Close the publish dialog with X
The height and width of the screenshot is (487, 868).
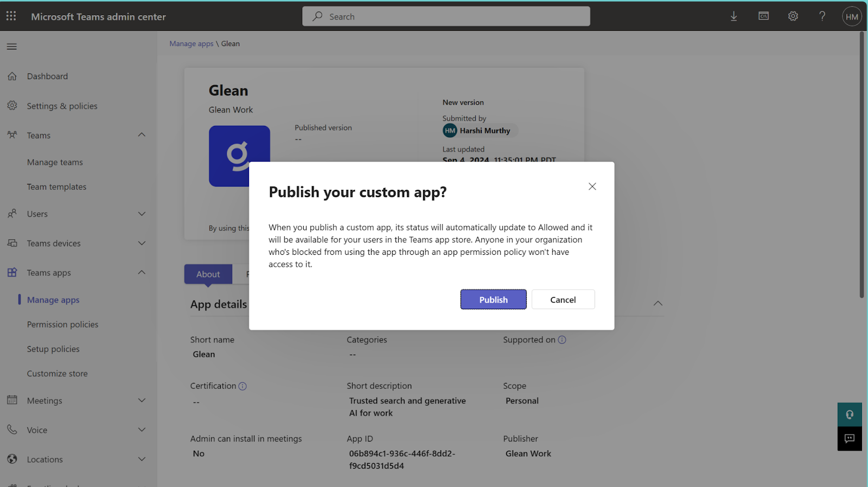(x=592, y=187)
